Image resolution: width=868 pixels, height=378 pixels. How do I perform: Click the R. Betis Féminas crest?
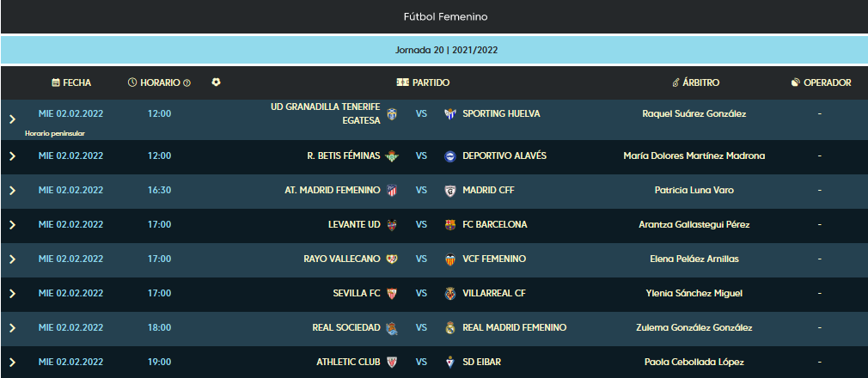tap(391, 156)
